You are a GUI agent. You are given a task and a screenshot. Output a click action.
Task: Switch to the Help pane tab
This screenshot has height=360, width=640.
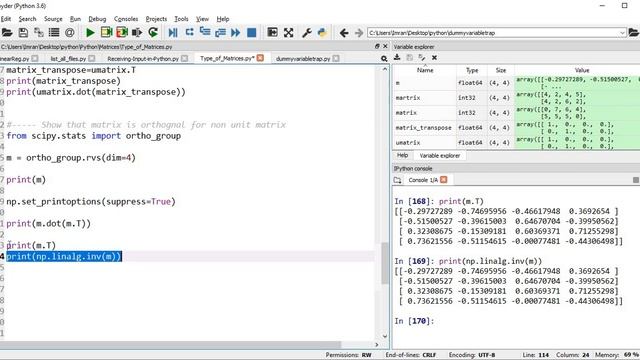402,156
